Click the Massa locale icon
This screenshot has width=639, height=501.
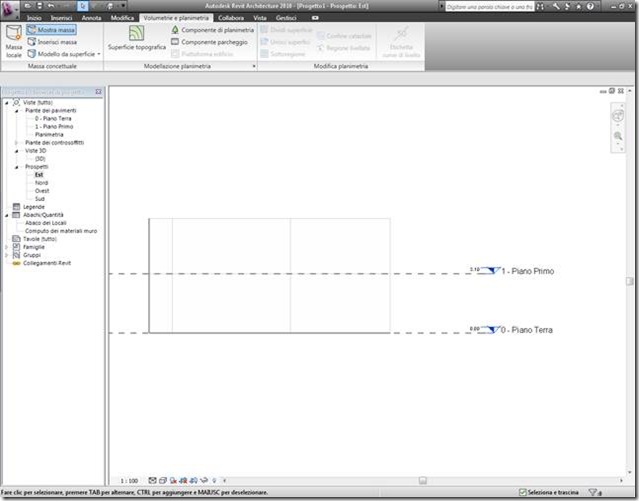tap(14, 33)
